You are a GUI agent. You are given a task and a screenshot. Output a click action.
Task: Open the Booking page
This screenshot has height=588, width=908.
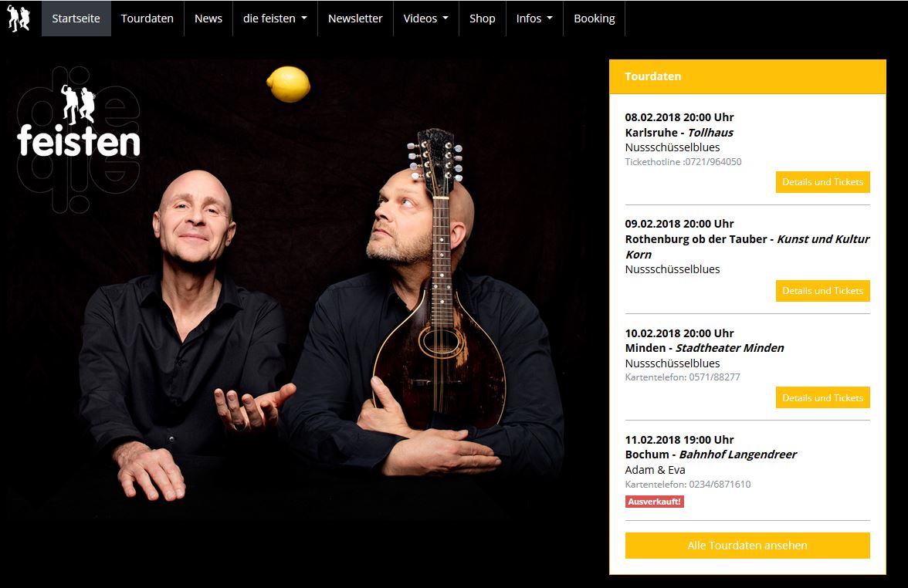click(x=595, y=19)
